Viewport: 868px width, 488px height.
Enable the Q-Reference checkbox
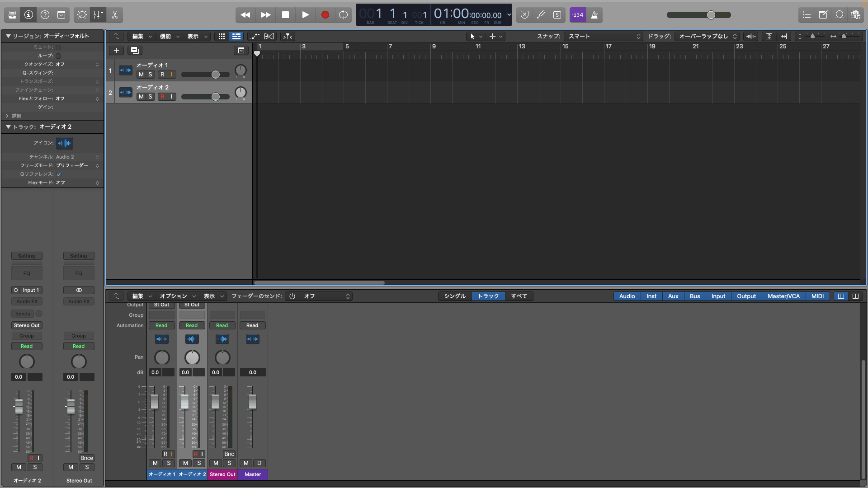click(59, 174)
